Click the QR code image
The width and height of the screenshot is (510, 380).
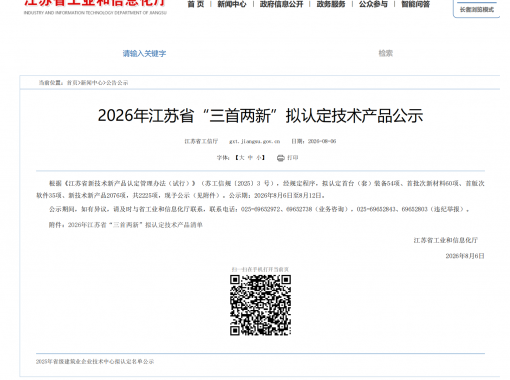tap(260, 305)
